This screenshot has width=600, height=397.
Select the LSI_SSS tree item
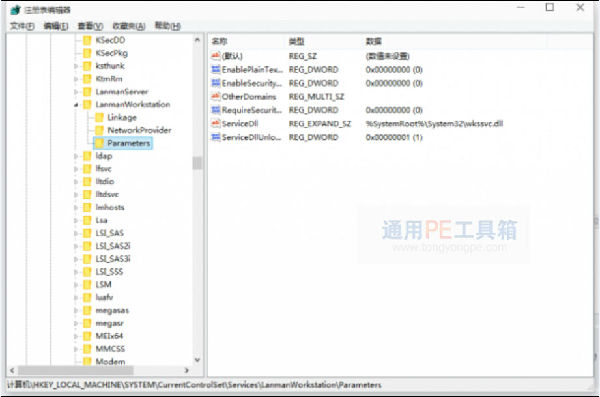tap(109, 272)
